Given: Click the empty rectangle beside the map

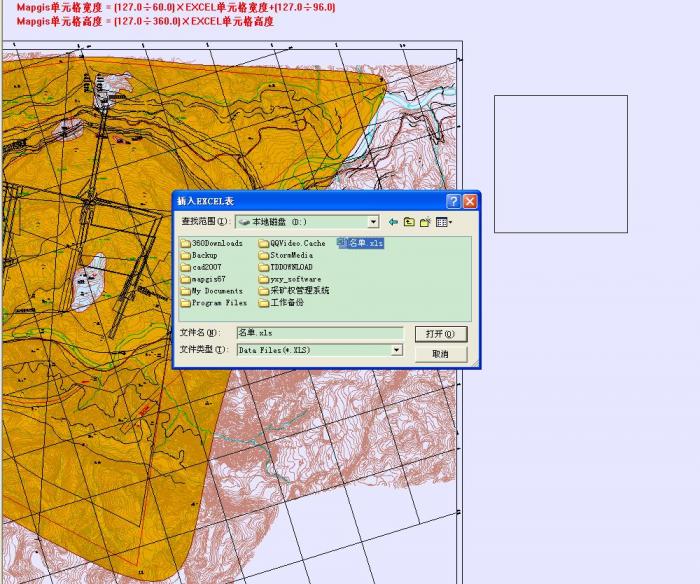Looking at the screenshot, I should point(560,164).
